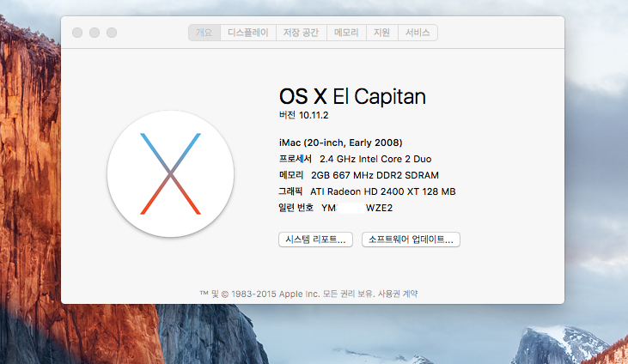Close the About This Mac window
This screenshot has width=628, height=364.
(x=76, y=33)
